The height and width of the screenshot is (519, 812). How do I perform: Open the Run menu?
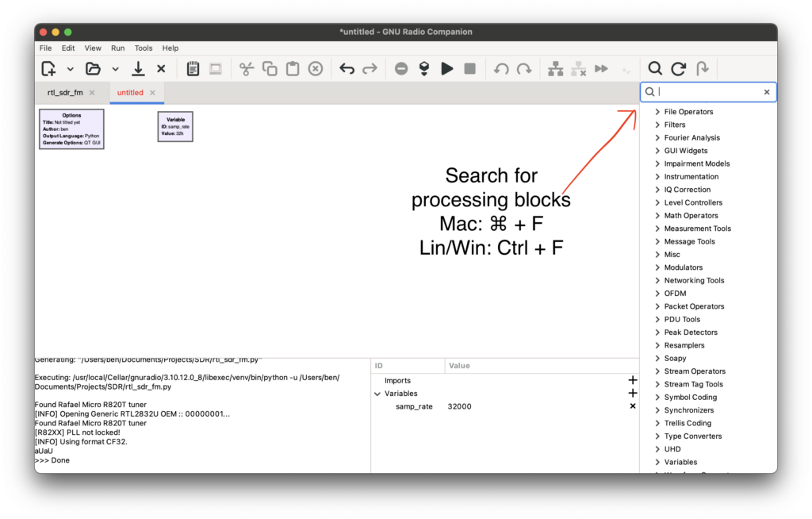click(117, 48)
